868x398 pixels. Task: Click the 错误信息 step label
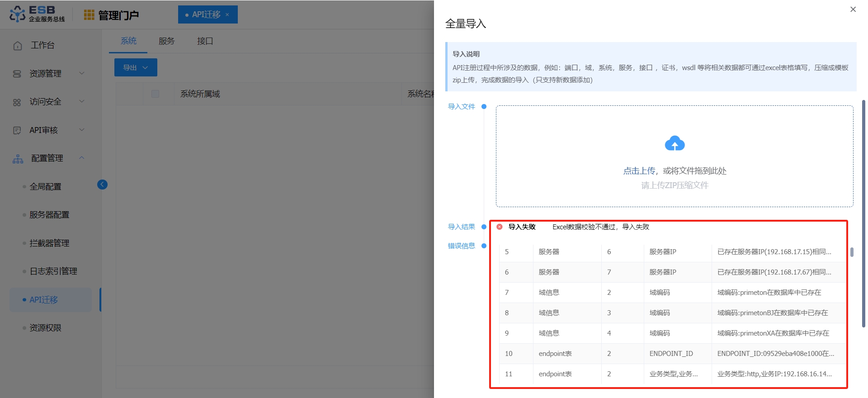[461, 246]
